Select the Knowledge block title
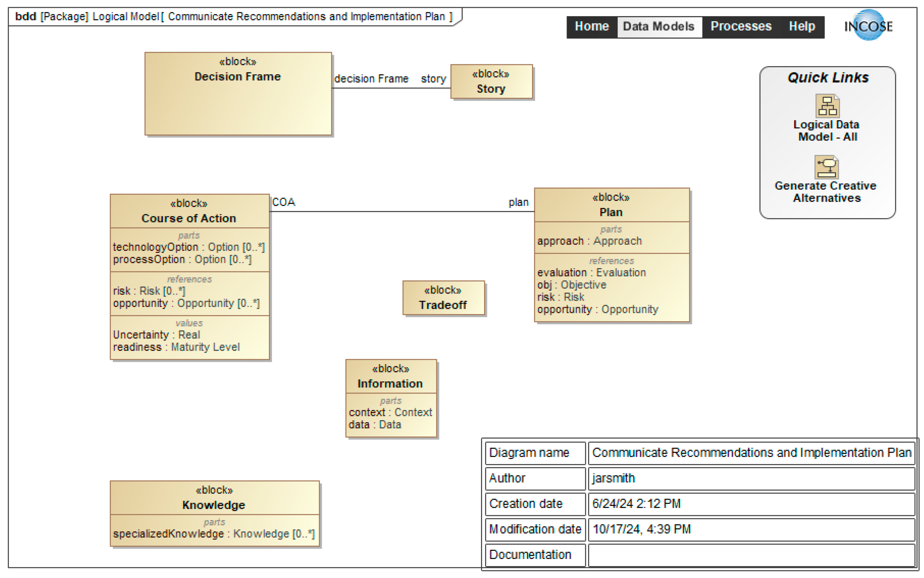 (214, 505)
